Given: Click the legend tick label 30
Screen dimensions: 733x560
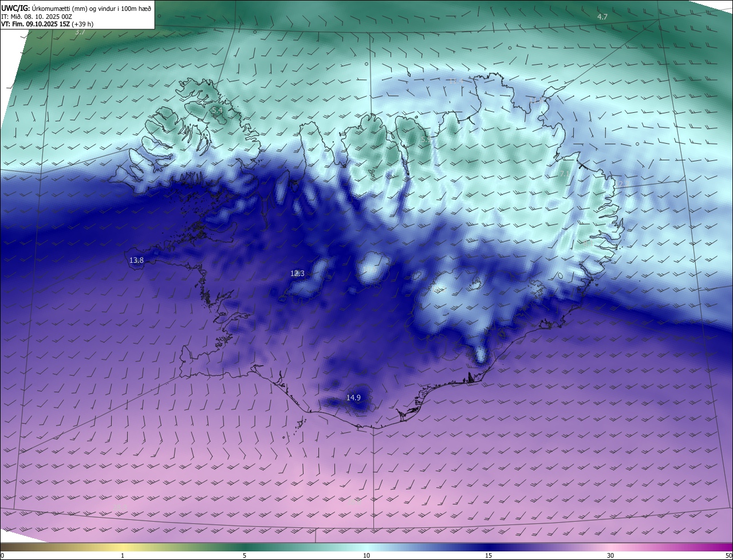Looking at the screenshot, I should click(610, 555).
